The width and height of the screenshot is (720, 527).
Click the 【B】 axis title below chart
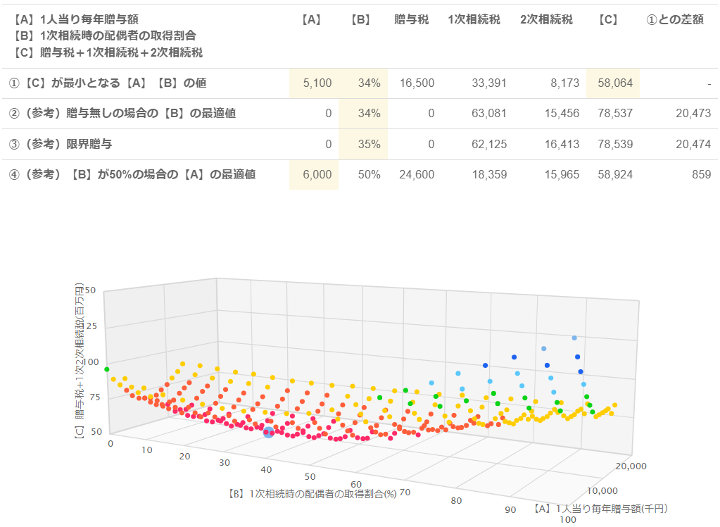(312, 494)
